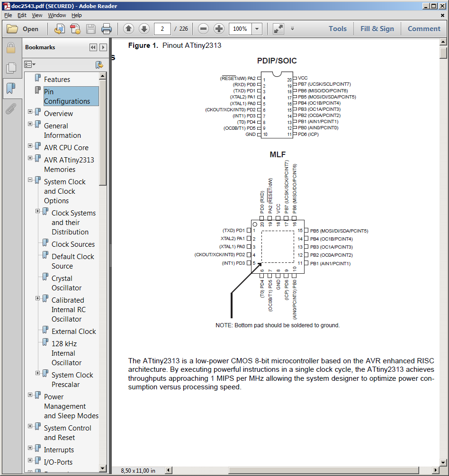449x476 pixels.
Task: Click document vertical scrollbar down arrow
Action: (x=443, y=463)
